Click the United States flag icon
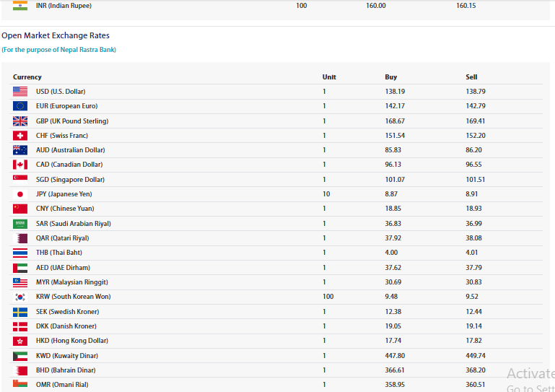 pyautogui.click(x=20, y=92)
